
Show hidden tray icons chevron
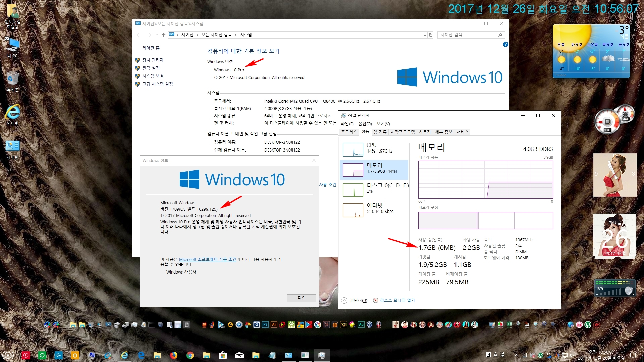516,355
